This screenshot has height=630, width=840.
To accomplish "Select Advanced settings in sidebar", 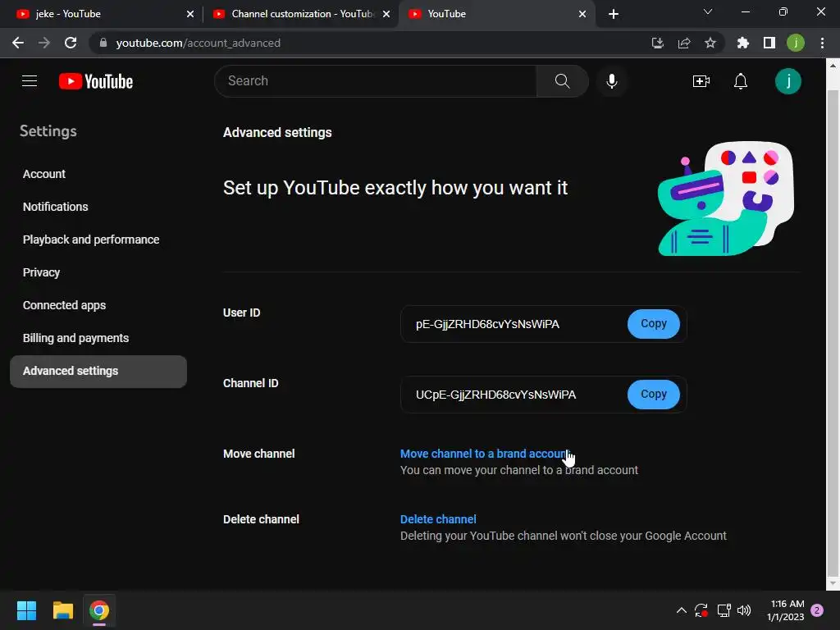I will 98,372.
